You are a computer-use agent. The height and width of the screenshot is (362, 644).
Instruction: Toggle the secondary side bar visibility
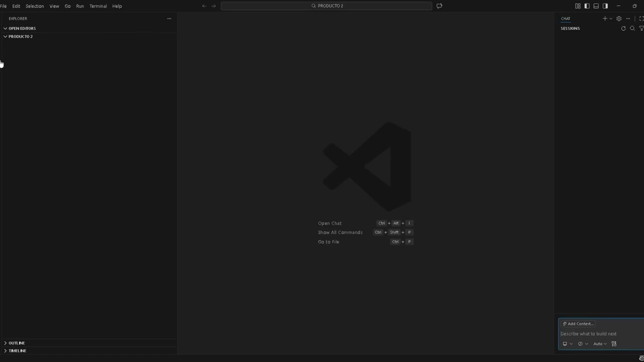pyautogui.click(x=605, y=6)
